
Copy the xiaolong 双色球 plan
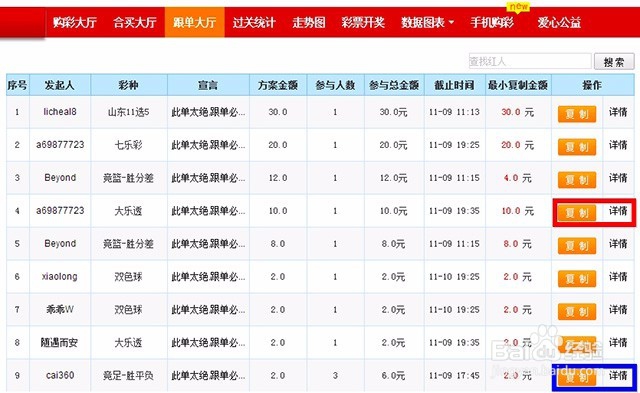[577, 279]
